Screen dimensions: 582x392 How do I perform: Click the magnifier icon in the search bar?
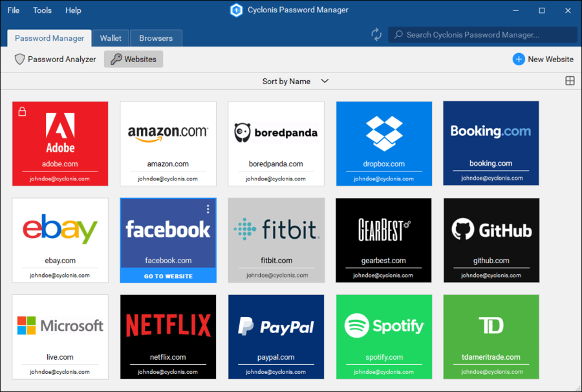click(399, 34)
